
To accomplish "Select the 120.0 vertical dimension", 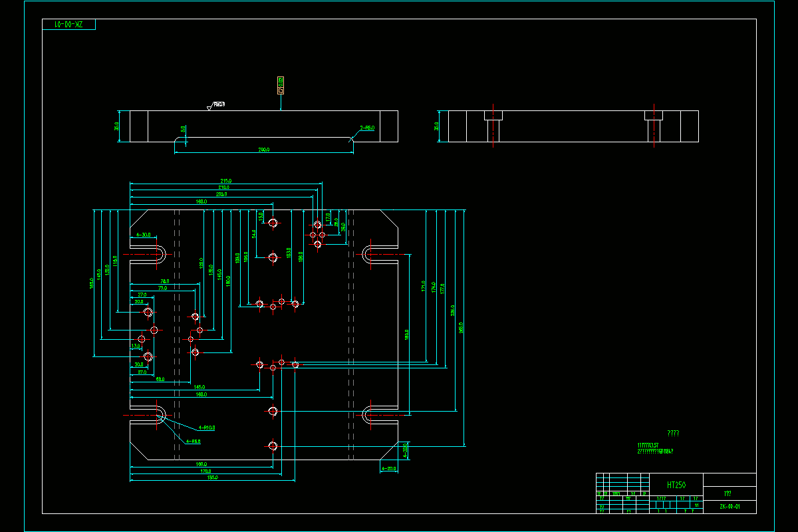I will click(201, 263).
